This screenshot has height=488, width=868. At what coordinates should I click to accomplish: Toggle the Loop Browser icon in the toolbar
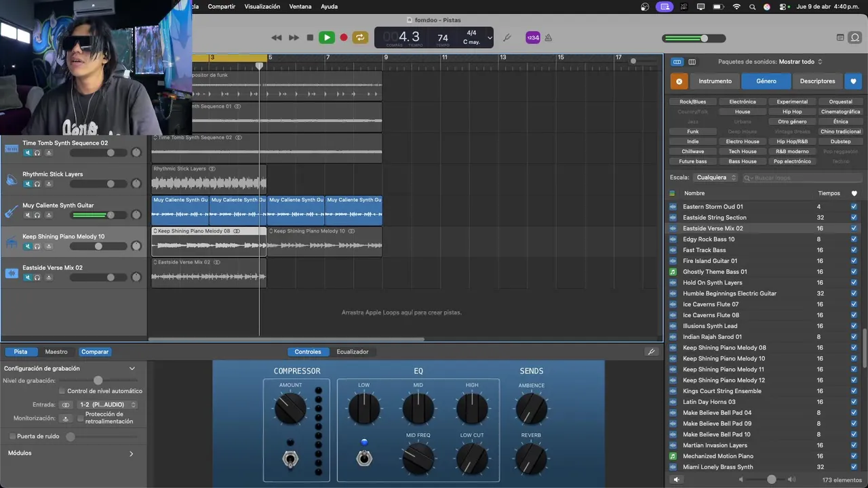click(855, 38)
